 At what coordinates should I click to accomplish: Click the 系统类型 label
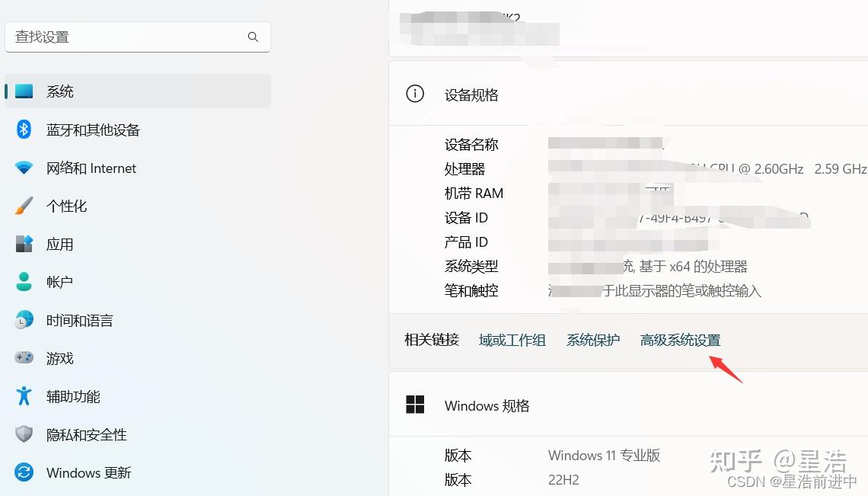point(471,267)
